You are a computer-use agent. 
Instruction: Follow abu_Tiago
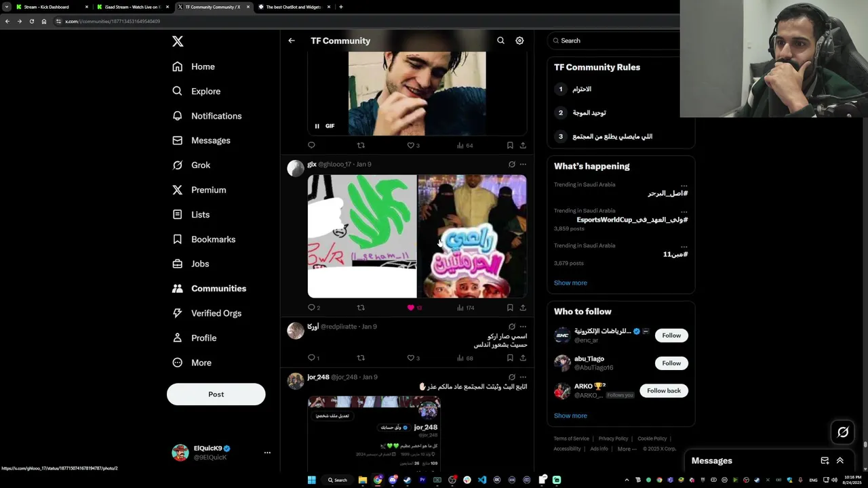[671, 363]
